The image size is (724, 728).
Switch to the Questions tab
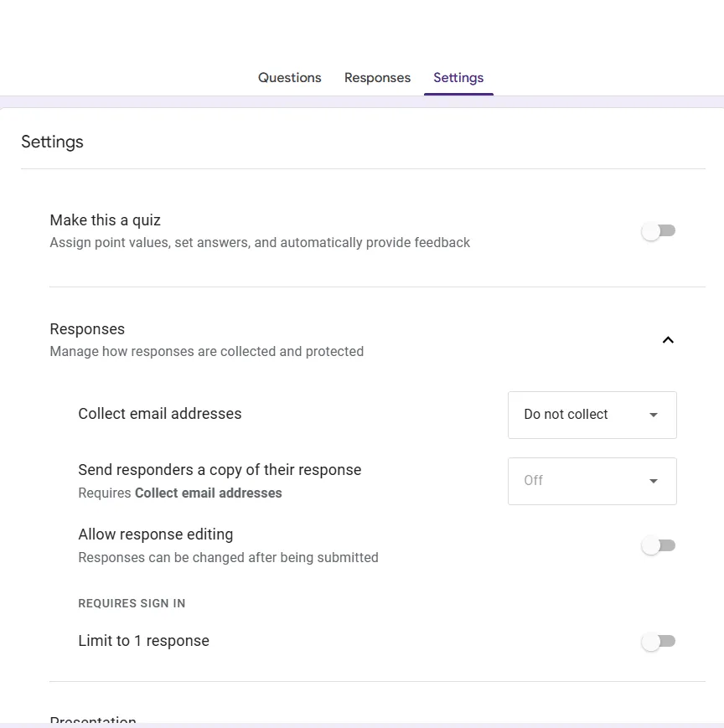coord(289,78)
